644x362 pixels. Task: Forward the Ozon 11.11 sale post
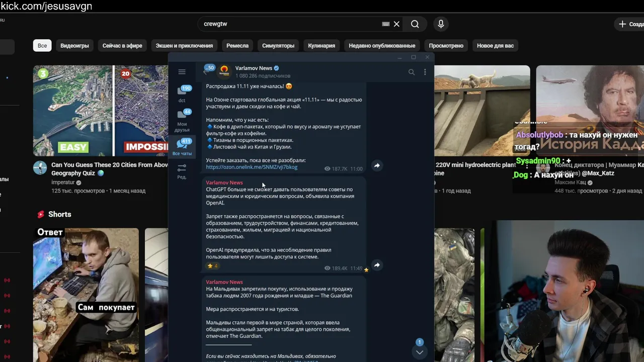point(377,165)
